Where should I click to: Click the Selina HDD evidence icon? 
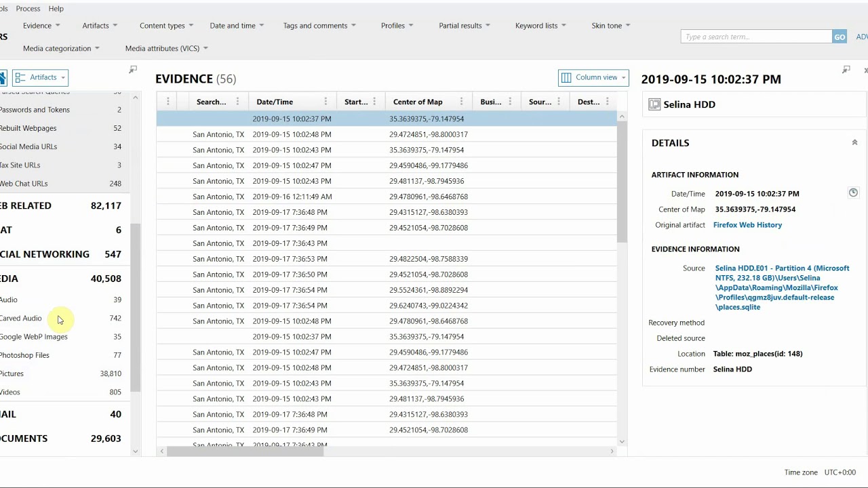pyautogui.click(x=654, y=104)
